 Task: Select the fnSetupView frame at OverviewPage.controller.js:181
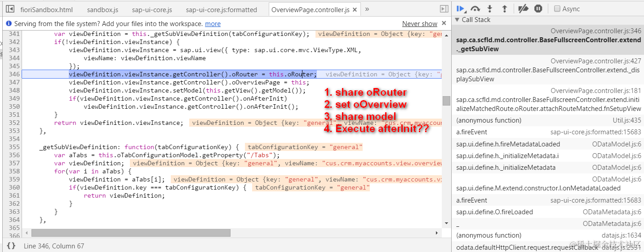point(548,100)
